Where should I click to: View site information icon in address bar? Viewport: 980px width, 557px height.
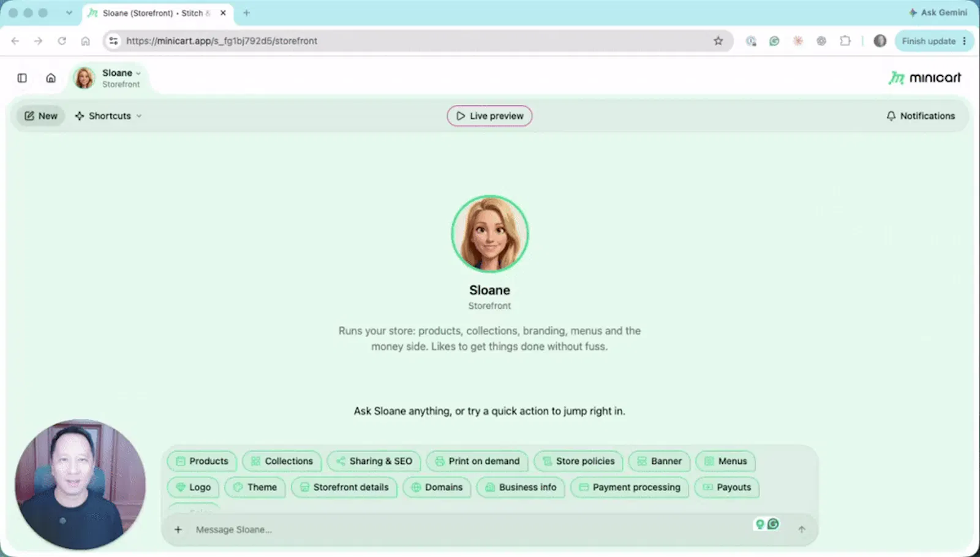(x=113, y=41)
